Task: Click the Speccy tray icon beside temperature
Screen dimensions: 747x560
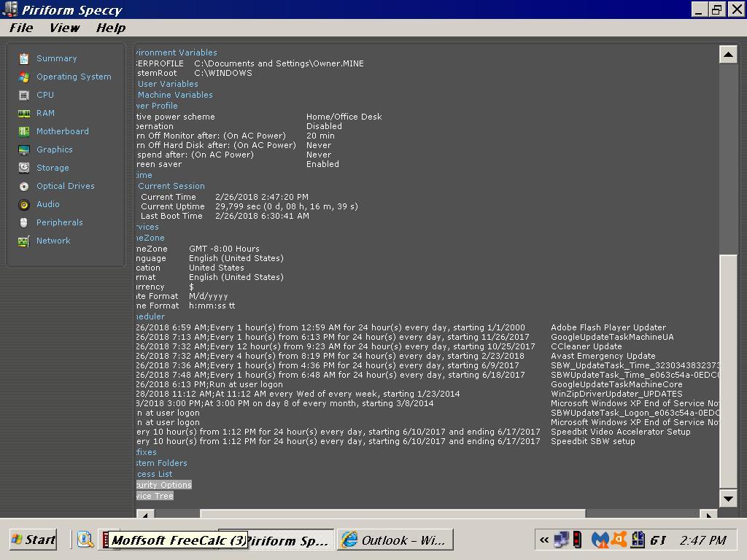Action: pyautogui.click(x=638, y=540)
